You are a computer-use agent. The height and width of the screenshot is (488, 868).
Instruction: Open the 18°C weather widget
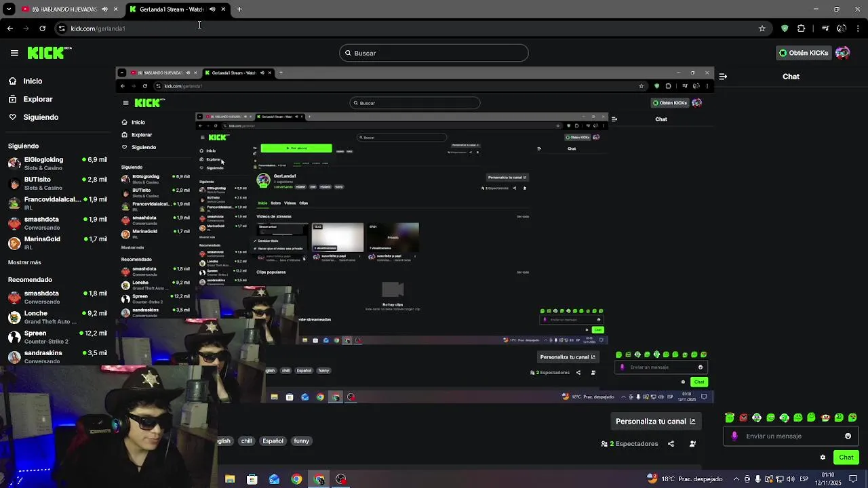coord(684,479)
